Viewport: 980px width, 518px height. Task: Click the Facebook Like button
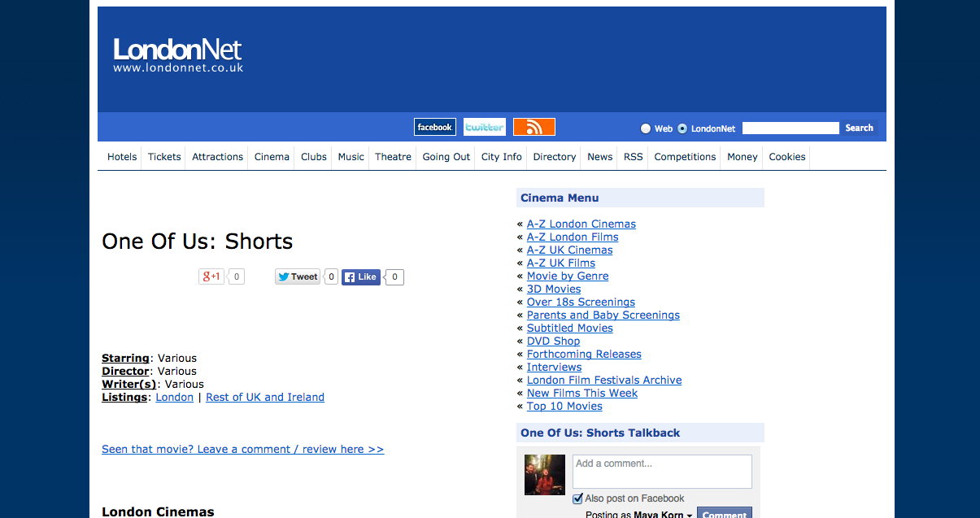360,276
